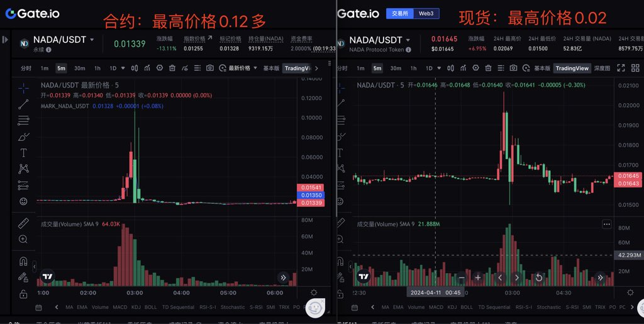Image resolution: width=644 pixels, height=324 pixels.
Task: Switch to Web3 mode
Action: point(426,14)
